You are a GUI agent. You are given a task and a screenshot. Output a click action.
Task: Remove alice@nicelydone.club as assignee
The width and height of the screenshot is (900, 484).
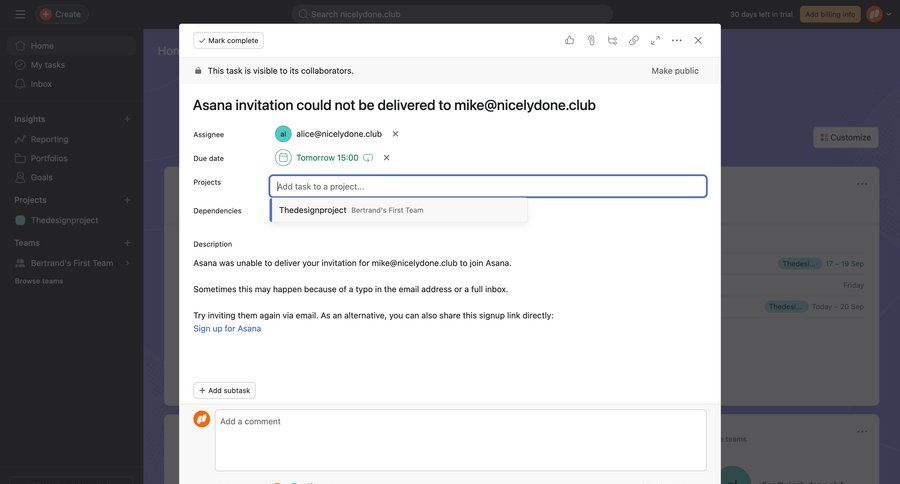[x=395, y=134]
